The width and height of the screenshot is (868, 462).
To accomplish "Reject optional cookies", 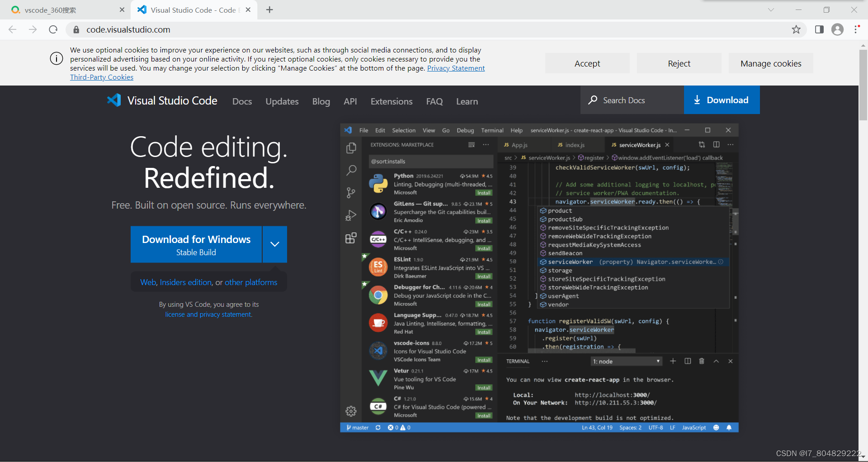I will point(679,63).
